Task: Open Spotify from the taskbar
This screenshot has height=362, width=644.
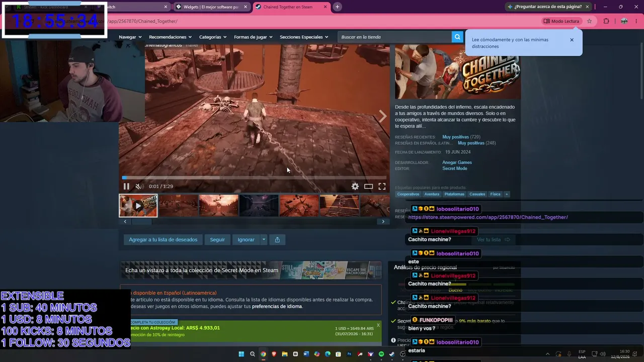Action: pos(381,354)
